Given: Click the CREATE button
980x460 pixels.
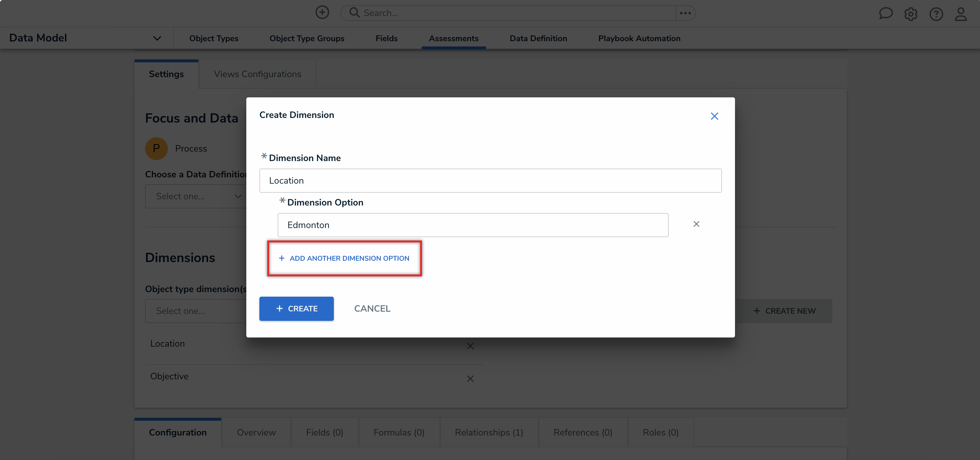Looking at the screenshot, I should pos(296,308).
